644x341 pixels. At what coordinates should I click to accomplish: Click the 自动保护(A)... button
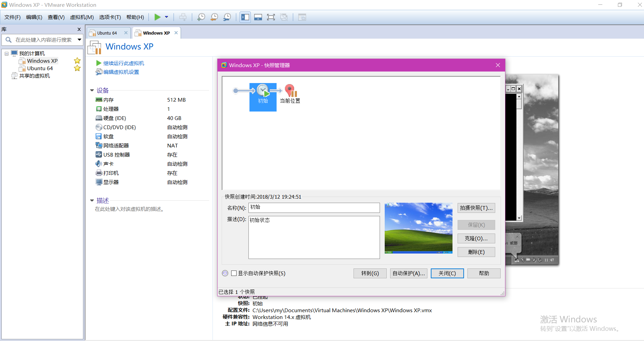(x=409, y=274)
